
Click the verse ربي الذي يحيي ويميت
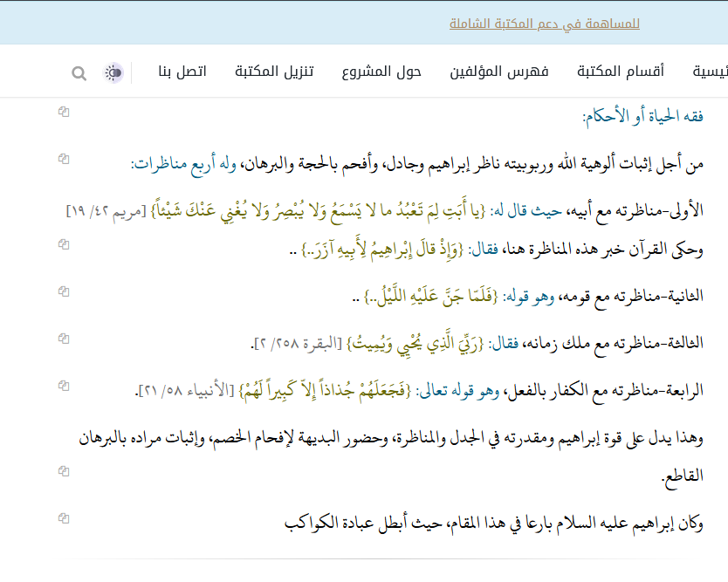[416, 344]
